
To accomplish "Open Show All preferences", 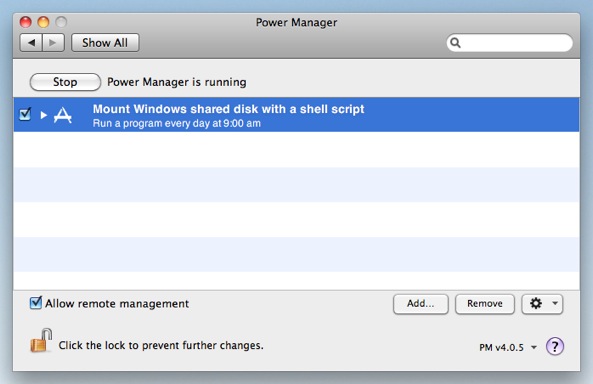I will 105,43.
